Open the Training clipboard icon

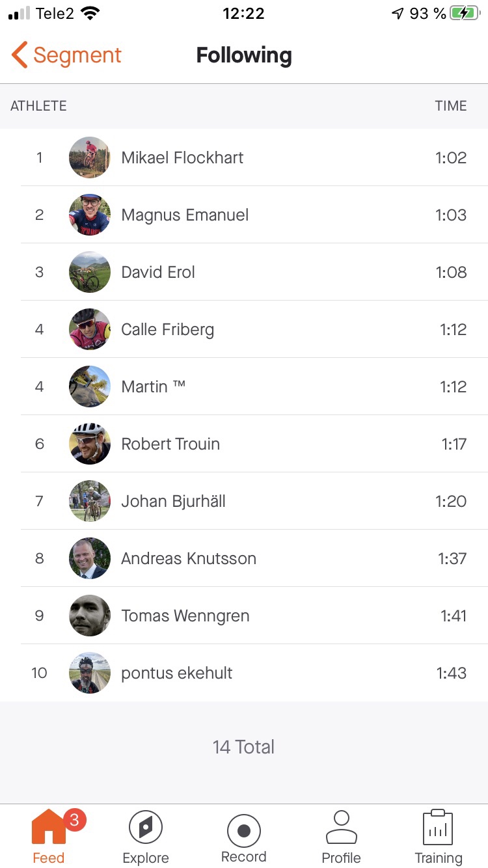coord(438,828)
